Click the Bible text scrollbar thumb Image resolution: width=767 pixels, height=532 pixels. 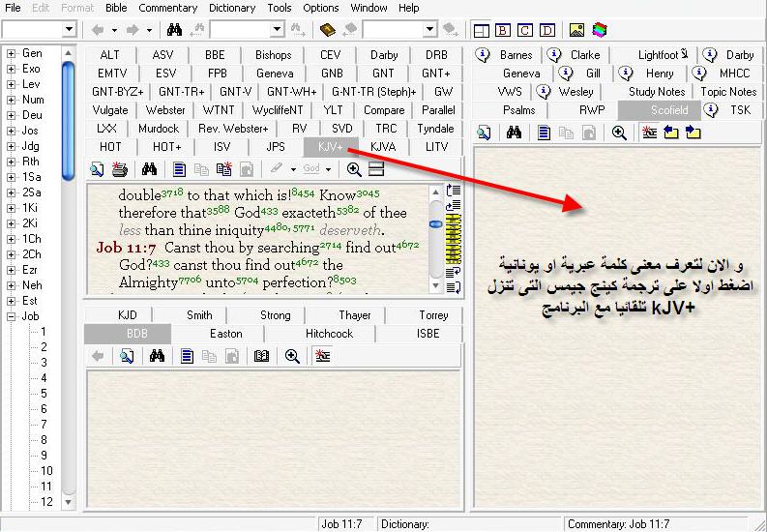[435, 224]
